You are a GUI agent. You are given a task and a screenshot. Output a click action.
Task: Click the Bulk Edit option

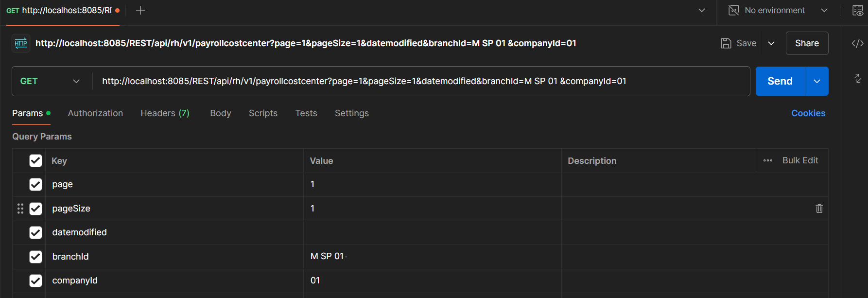coord(800,160)
